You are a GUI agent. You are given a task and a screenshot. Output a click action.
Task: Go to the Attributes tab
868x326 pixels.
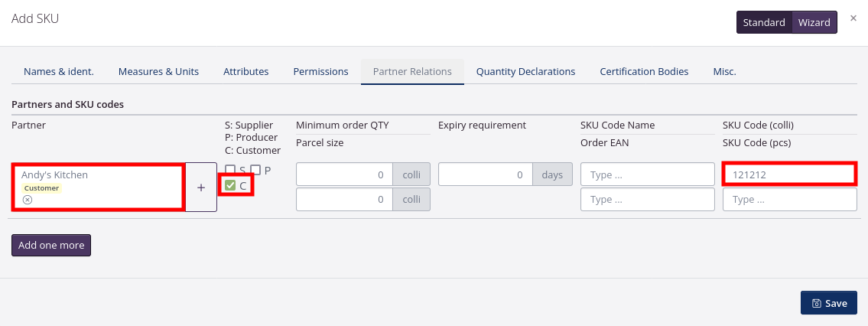[x=245, y=71]
